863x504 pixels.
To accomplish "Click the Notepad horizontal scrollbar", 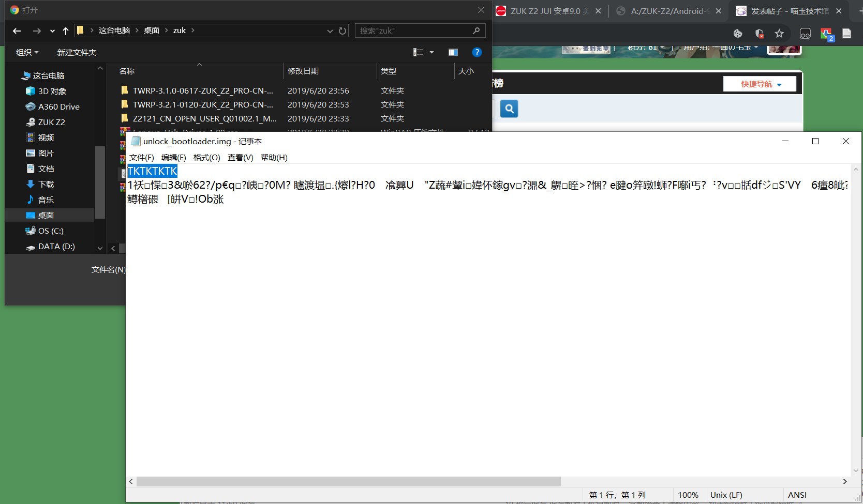I will pos(348,482).
